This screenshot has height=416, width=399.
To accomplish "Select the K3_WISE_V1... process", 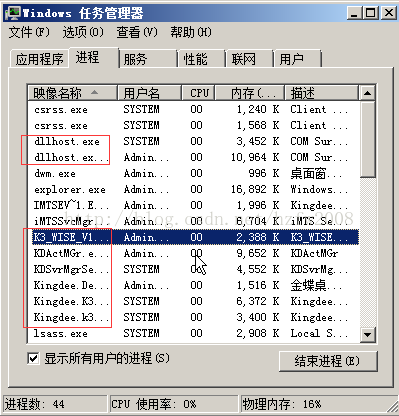I will point(195,237).
